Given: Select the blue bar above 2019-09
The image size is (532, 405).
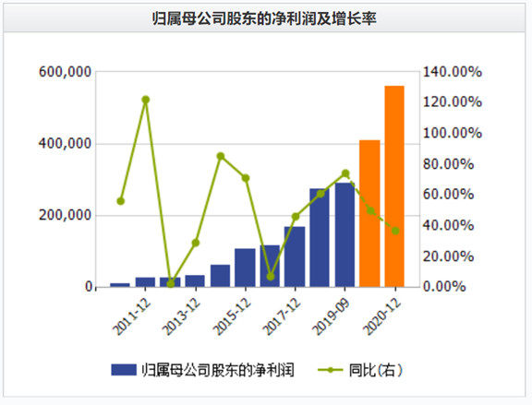Looking at the screenshot, I should (345, 235).
